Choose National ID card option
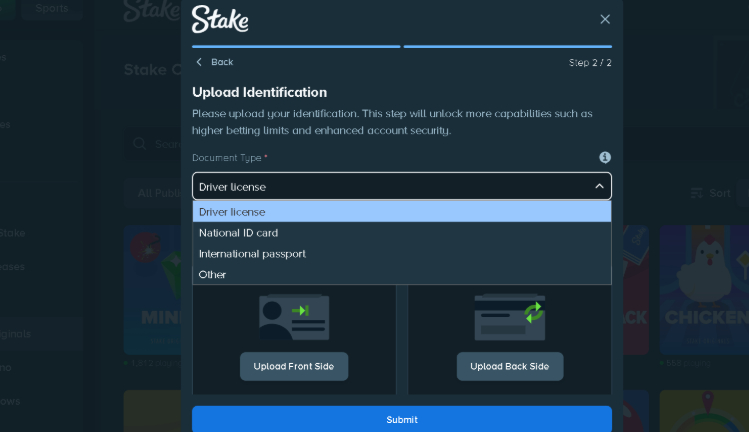The image size is (749, 432). 401,233
